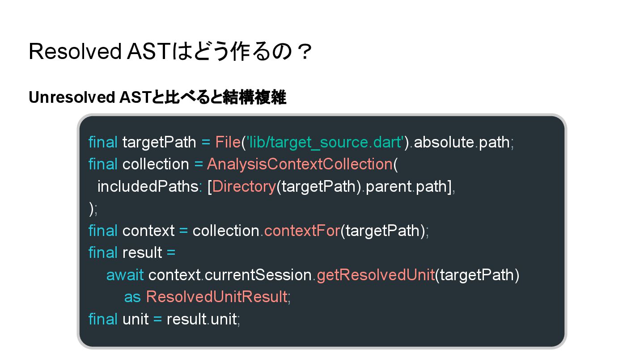
Task: Click the 'targetPath' variable in first code line
Action: click(x=159, y=142)
